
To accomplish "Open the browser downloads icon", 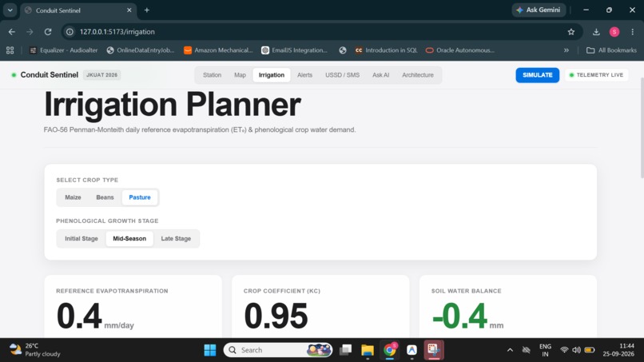I will [596, 32].
